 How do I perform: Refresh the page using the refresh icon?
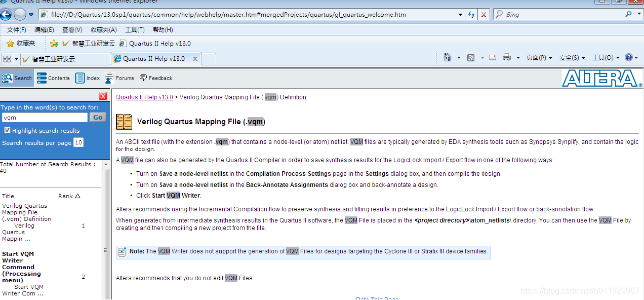pyautogui.click(x=471, y=15)
